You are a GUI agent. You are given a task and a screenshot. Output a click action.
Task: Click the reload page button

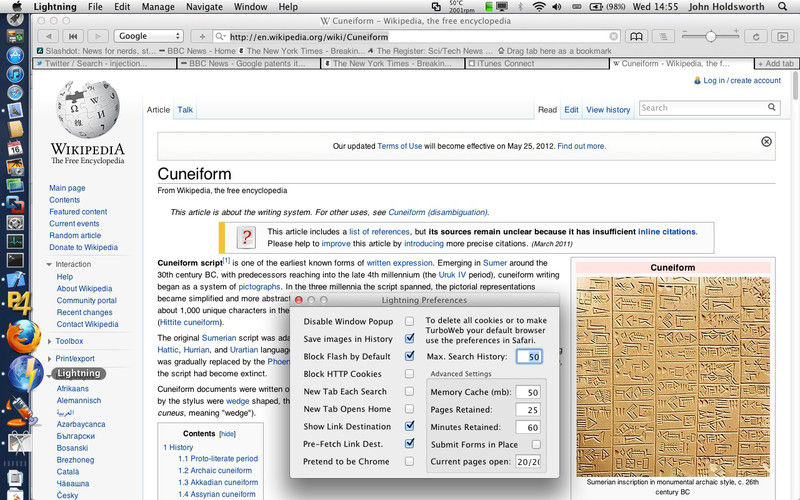756,36
